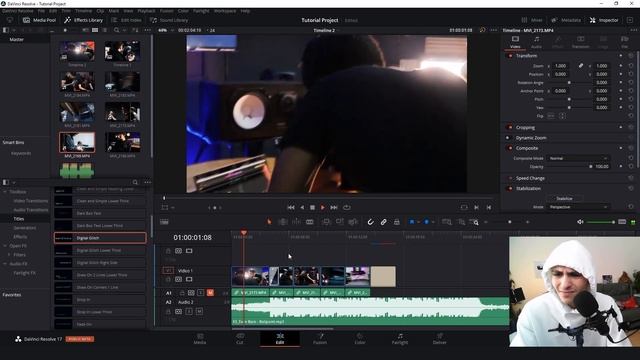Click the Zoom X value field

point(561,65)
